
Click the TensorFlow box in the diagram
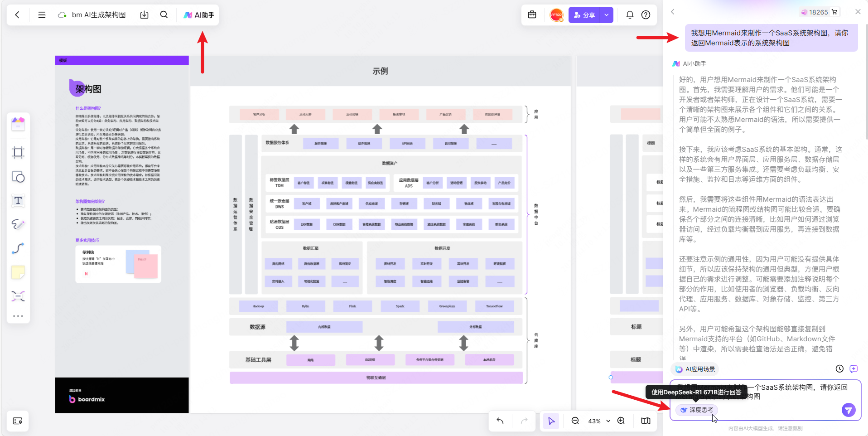pos(494,306)
